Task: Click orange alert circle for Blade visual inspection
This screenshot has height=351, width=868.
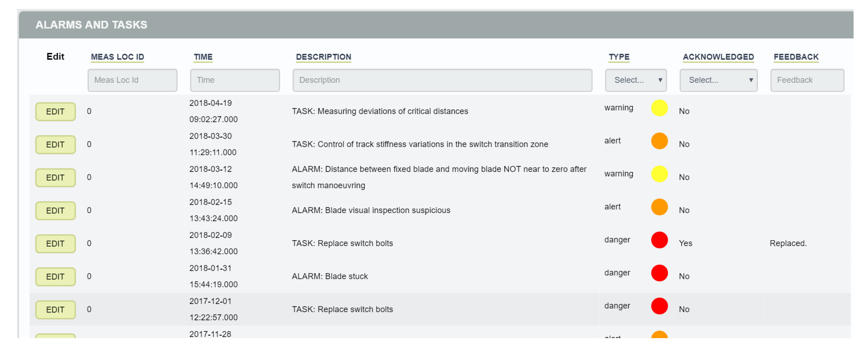Action: (x=659, y=207)
